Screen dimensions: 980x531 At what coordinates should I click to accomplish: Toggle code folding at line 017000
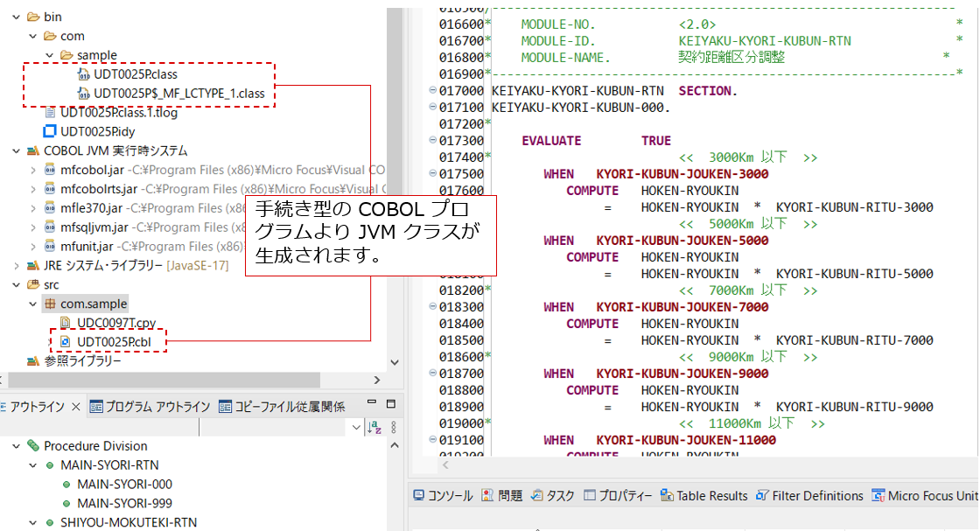coord(432,90)
